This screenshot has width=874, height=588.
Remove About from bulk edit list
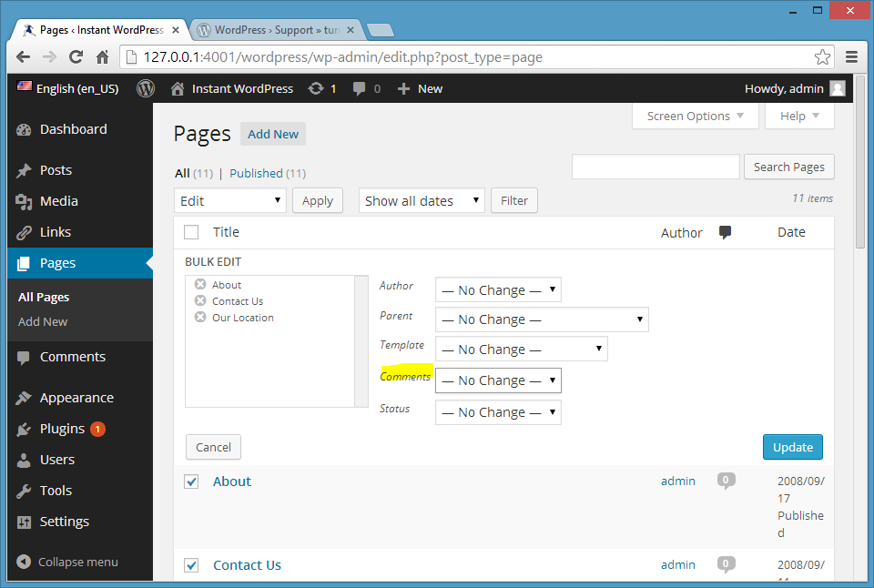(200, 285)
